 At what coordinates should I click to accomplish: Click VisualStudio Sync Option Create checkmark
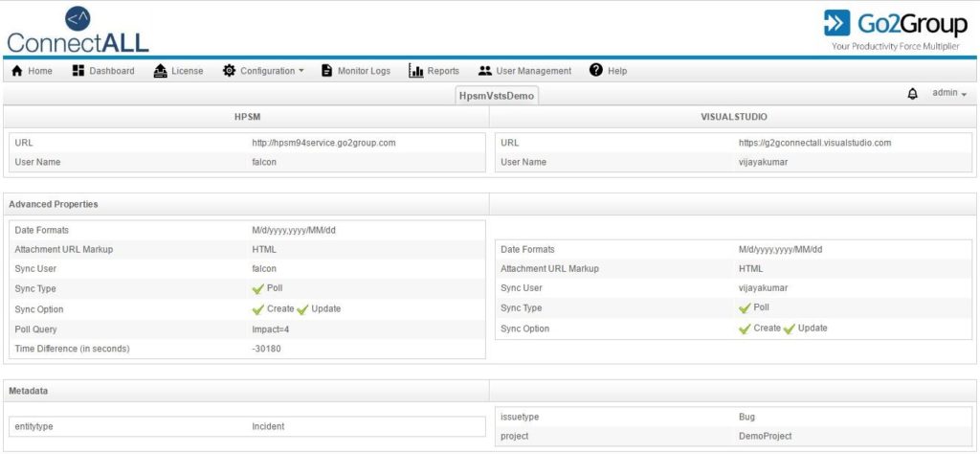tap(745, 329)
